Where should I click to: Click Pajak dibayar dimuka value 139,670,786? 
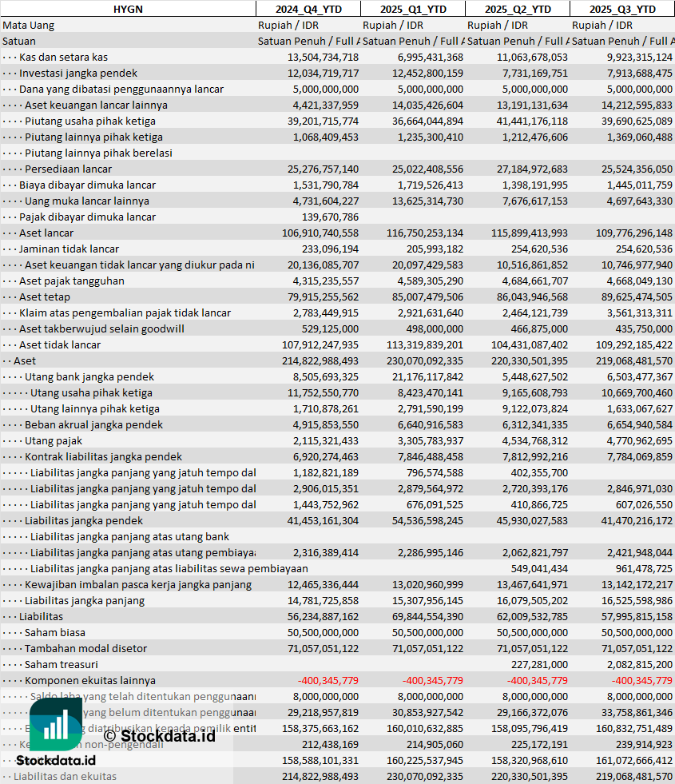click(330, 217)
